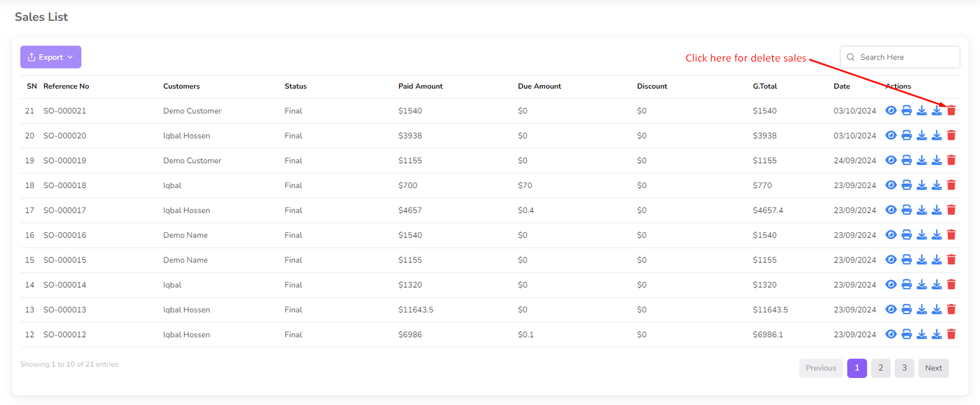Click the Previous pagination button
The width and height of the screenshot is (980, 405).
coord(821,368)
